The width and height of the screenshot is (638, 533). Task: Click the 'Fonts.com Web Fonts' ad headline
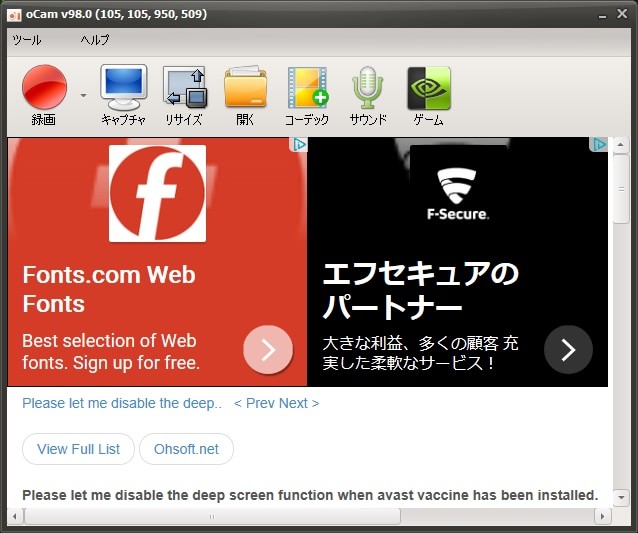(x=109, y=289)
